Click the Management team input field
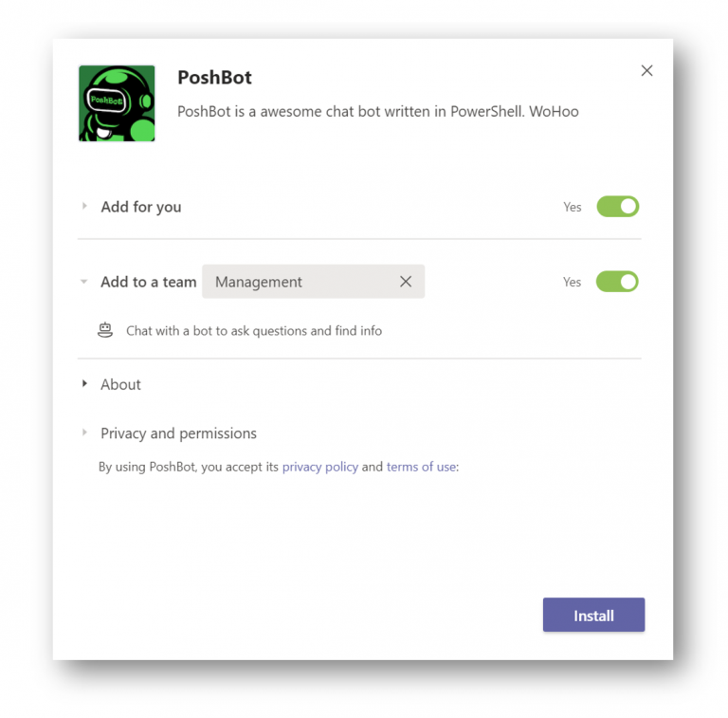728x718 pixels. click(314, 282)
